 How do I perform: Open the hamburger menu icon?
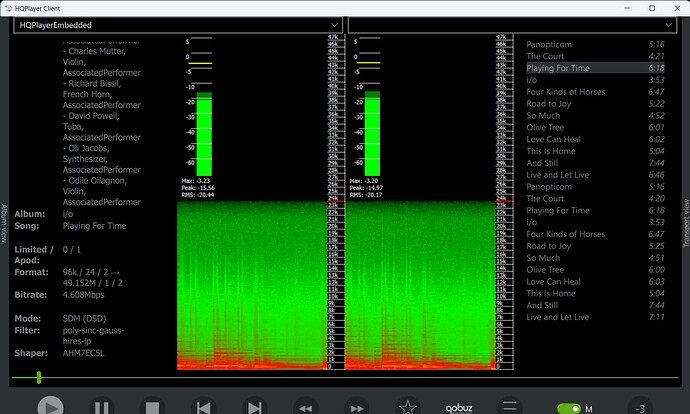pyautogui.click(x=510, y=406)
